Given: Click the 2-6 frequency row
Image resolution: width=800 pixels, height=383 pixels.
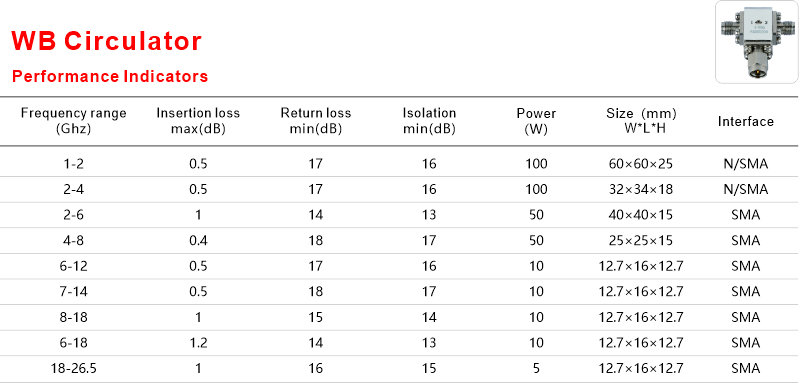Looking at the screenshot, I should pos(400,215).
